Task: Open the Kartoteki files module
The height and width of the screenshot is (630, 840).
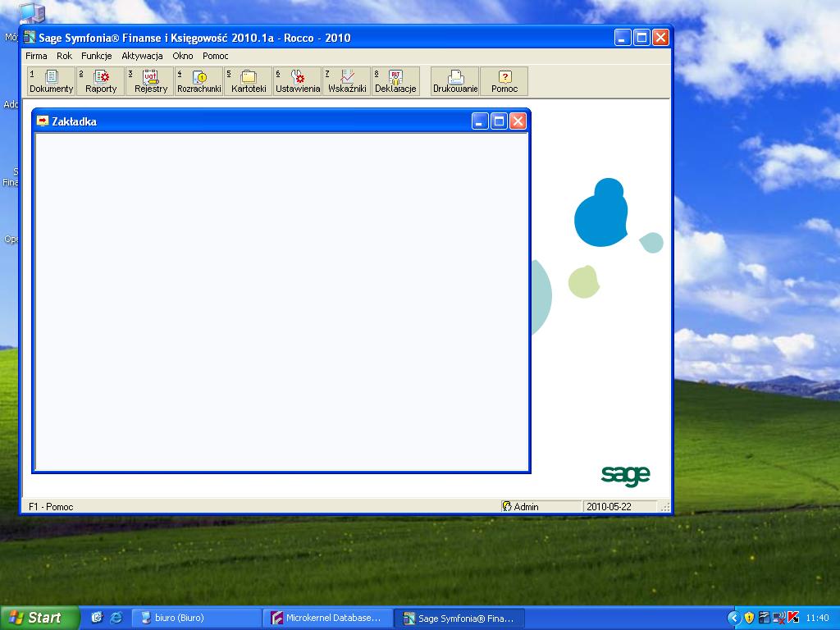Action: pos(249,81)
